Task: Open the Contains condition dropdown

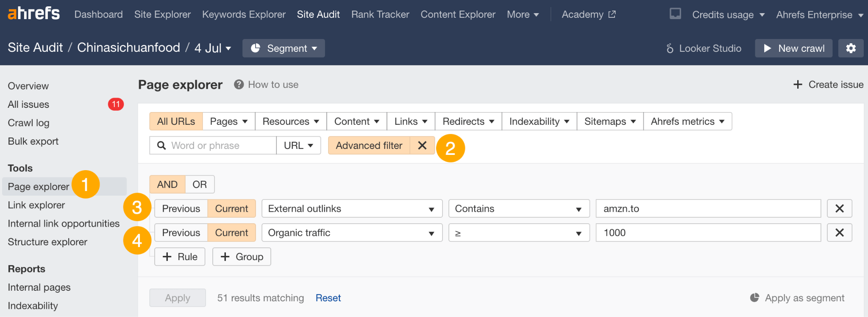Action: click(x=519, y=208)
